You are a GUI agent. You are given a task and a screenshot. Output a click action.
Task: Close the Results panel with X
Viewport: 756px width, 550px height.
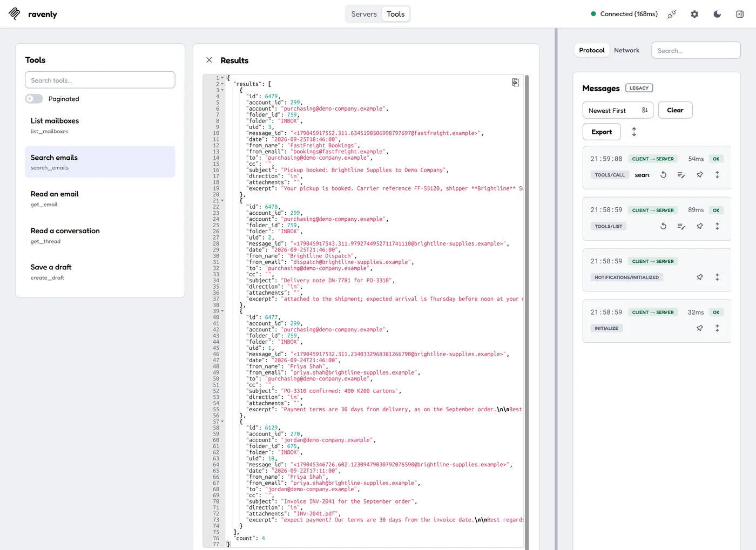[x=209, y=60]
